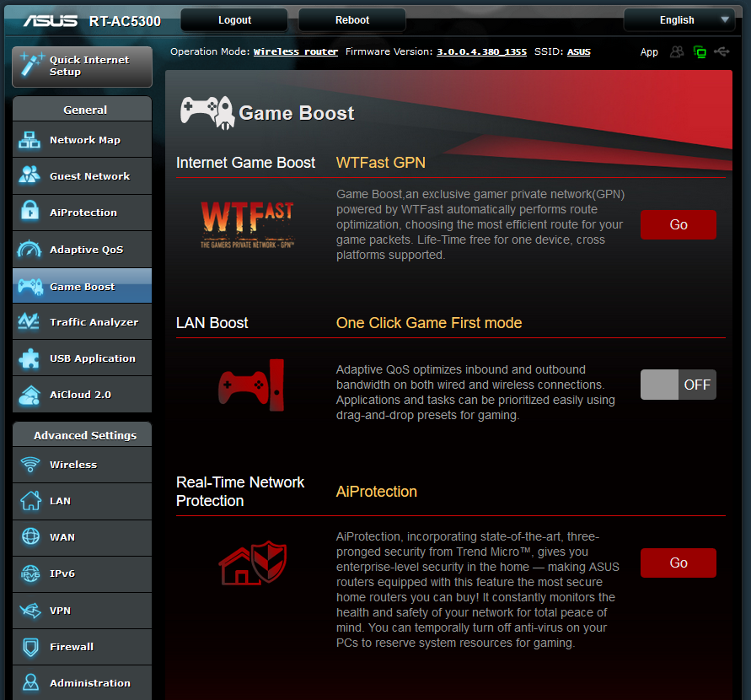Viewport: 751px width, 700px height.
Task: Click the Wireless router operation mode link
Action: [296, 51]
